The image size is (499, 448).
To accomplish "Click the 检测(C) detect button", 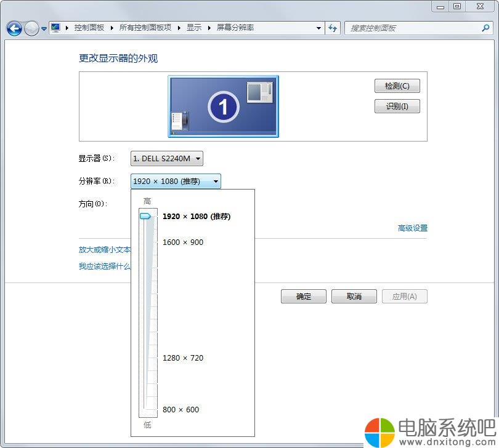I will 397,86.
